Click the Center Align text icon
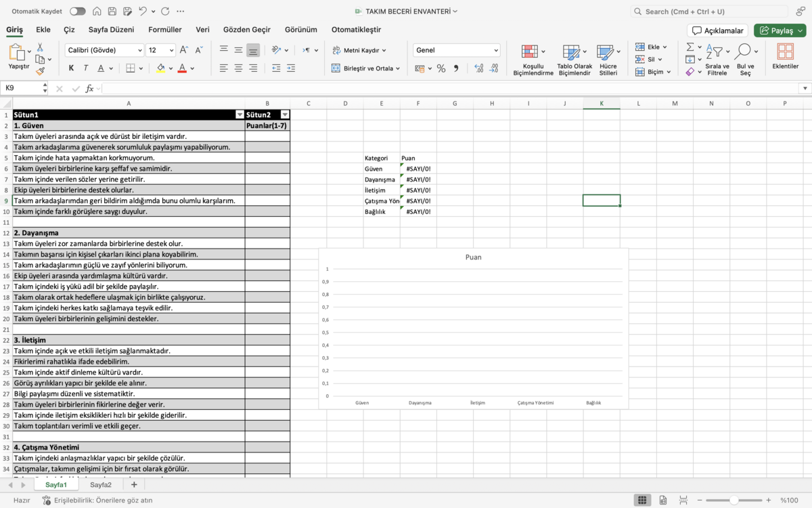This screenshot has height=508, width=812. (x=238, y=68)
